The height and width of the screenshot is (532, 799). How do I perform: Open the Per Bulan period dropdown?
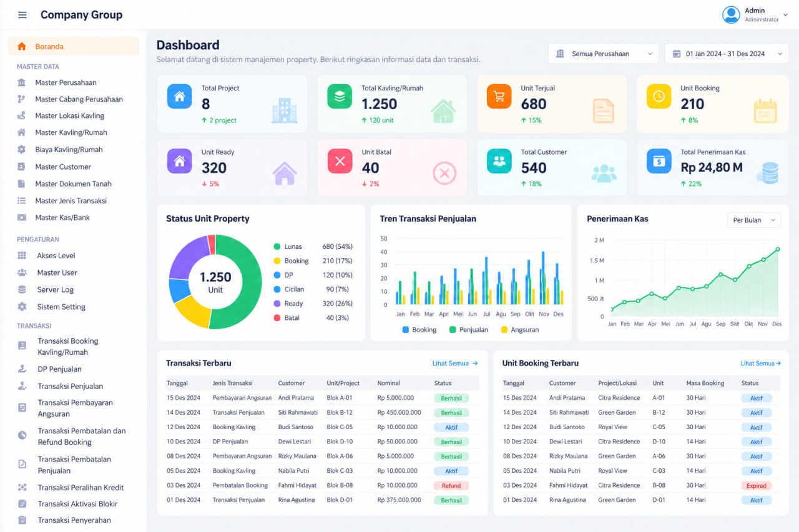coord(754,220)
